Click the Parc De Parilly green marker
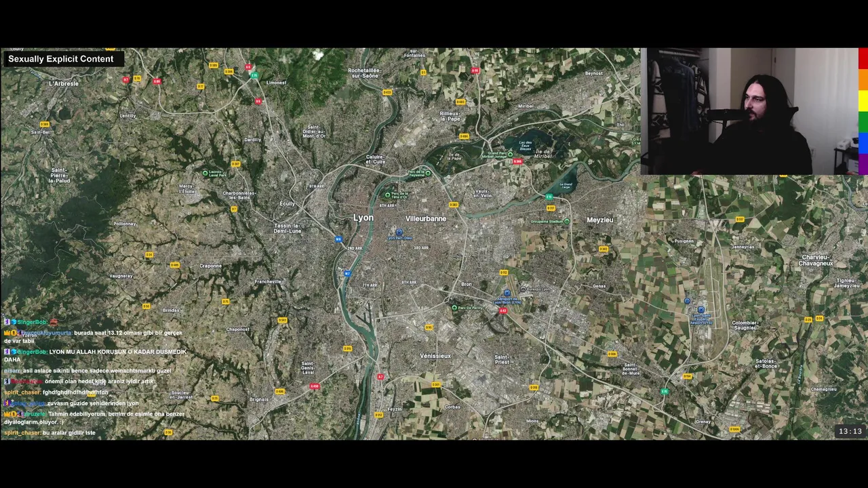This screenshot has width=868, height=488. click(x=454, y=308)
